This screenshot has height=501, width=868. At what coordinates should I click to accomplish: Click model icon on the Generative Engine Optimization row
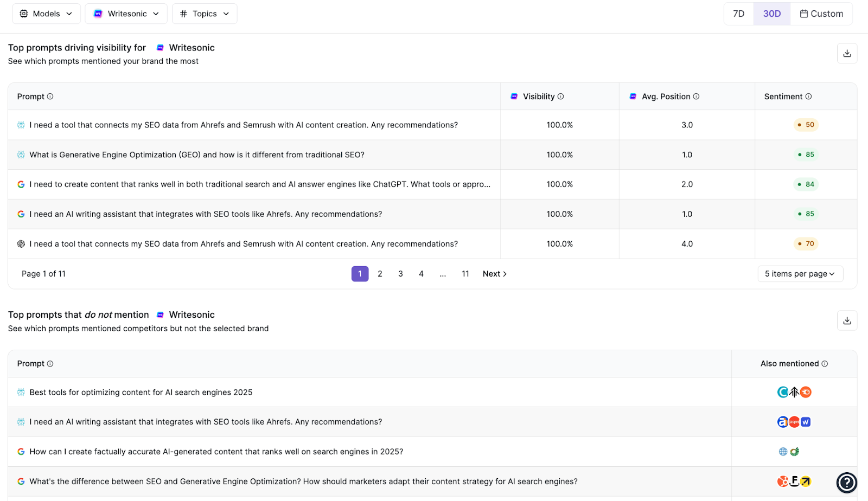[x=21, y=155]
